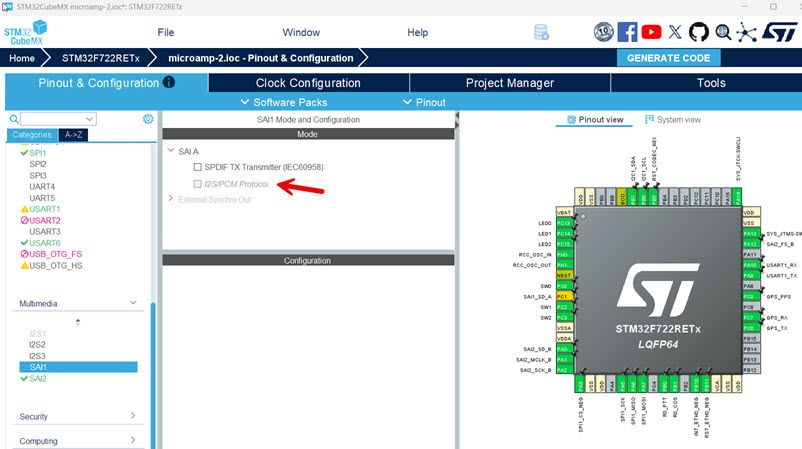Screen dimensions: 802x449
Task: Click the PB12 pin on the chip
Action: 751,370
